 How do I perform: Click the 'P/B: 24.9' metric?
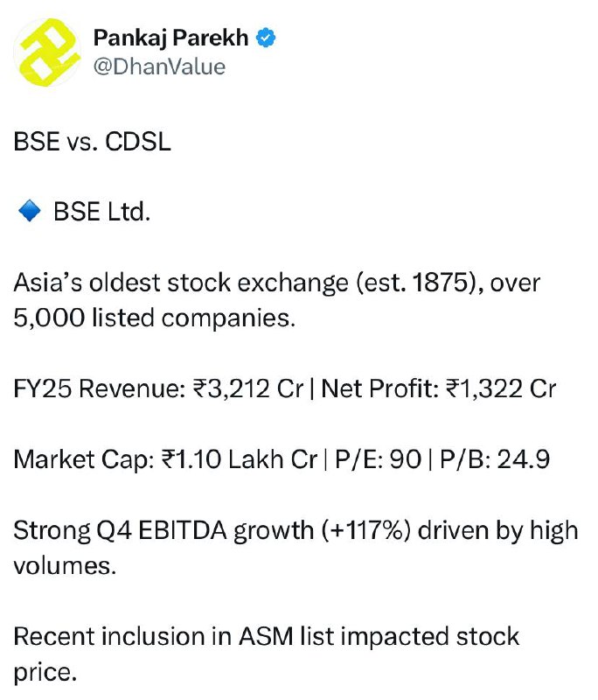point(495,459)
